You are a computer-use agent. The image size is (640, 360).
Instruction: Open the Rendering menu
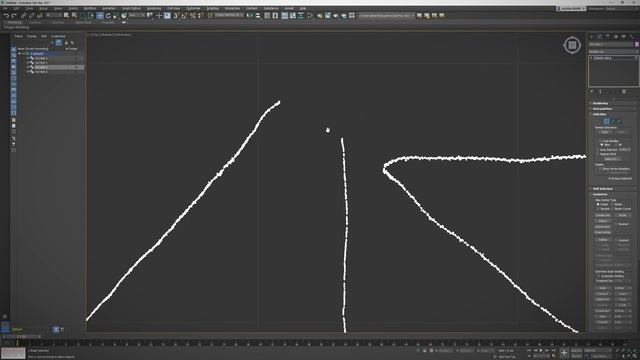point(154,8)
